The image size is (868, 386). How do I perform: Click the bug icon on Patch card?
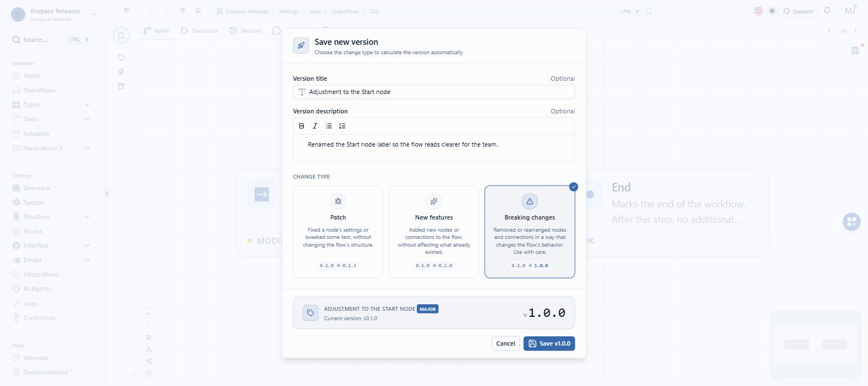[x=338, y=201]
